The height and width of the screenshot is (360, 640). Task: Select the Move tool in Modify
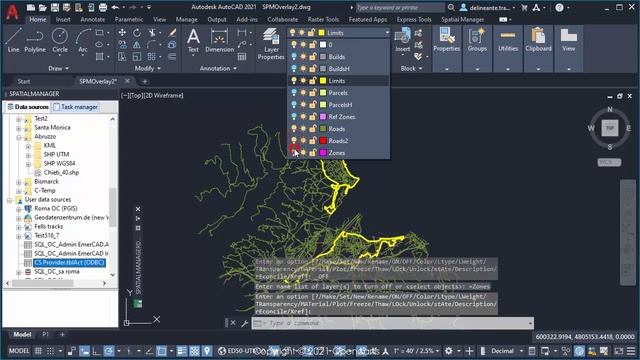(122, 33)
